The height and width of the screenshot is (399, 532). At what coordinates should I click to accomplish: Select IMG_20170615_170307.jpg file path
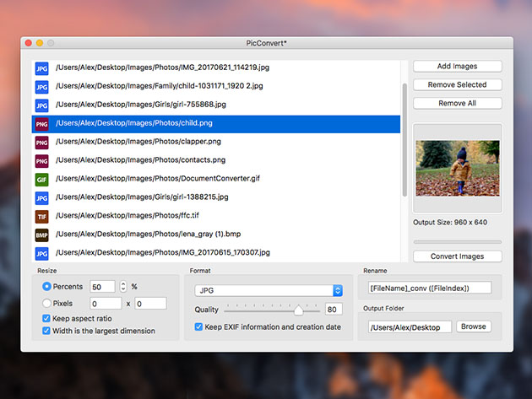163,252
